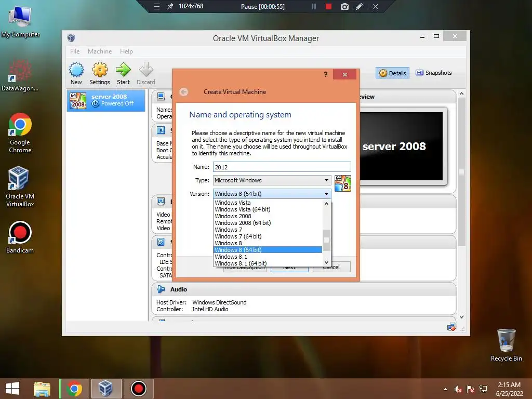The image size is (532, 399).
Task: Switch to the Snapshots view
Action: (x=434, y=73)
